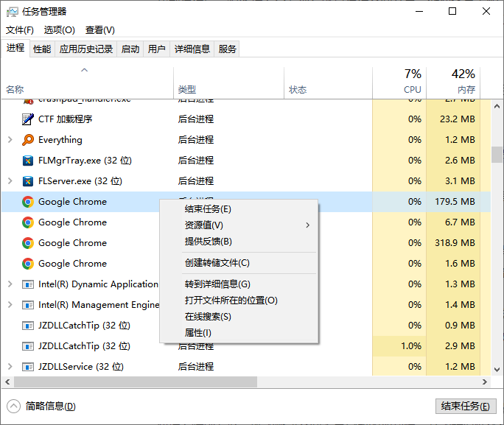This screenshot has height=425, width=504.
Task: Click Chrome icon in the 318.9 MB row
Action: (x=28, y=243)
